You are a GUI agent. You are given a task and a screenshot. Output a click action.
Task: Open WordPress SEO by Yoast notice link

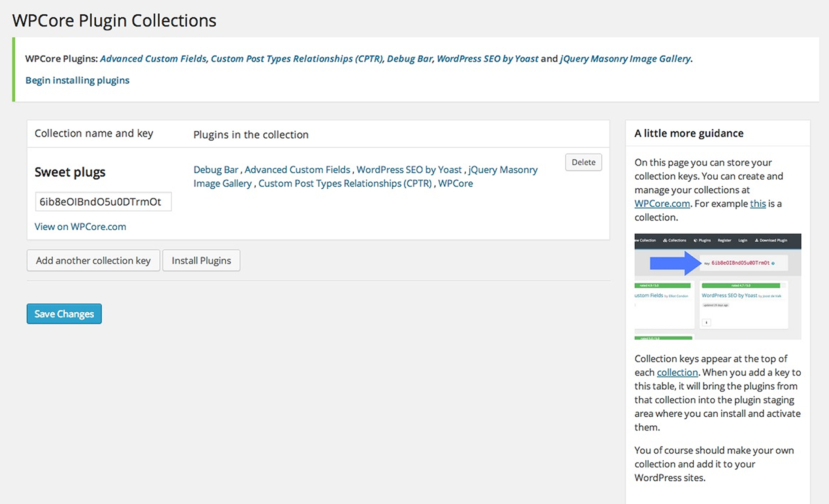coord(487,59)
